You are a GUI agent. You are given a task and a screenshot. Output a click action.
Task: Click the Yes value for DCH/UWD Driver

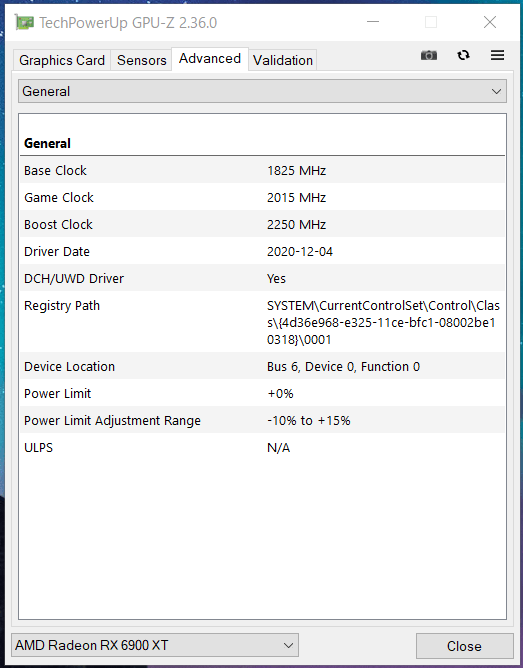tap(276, 278)
